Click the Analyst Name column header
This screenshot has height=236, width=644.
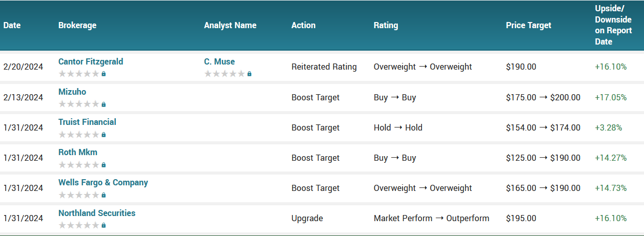230,25
